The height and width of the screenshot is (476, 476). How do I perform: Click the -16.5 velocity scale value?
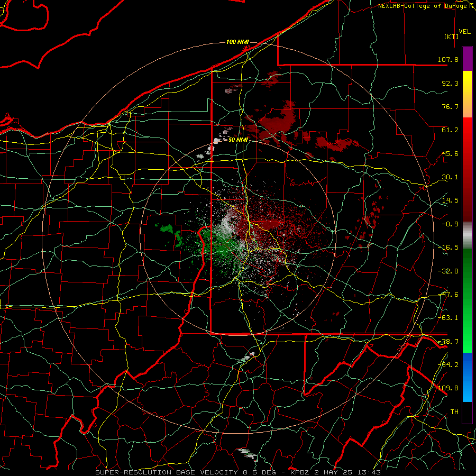(x=448, y=248)
